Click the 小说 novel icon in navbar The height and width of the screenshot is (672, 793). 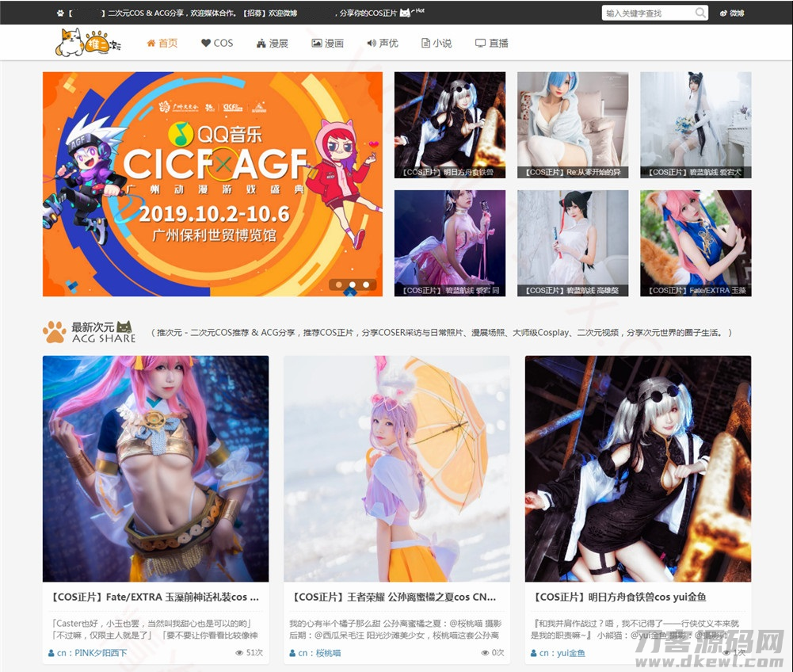pyautogui.click(x=425, y=43)
